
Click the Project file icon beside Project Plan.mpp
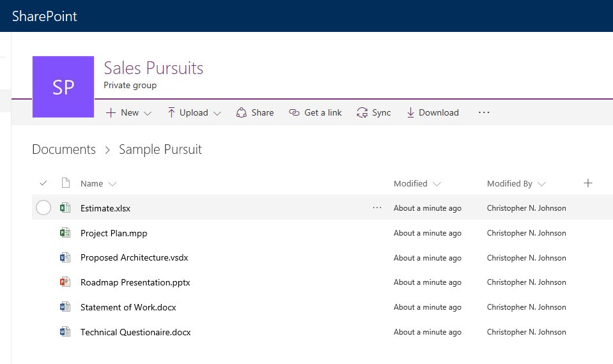coord(65,233)
